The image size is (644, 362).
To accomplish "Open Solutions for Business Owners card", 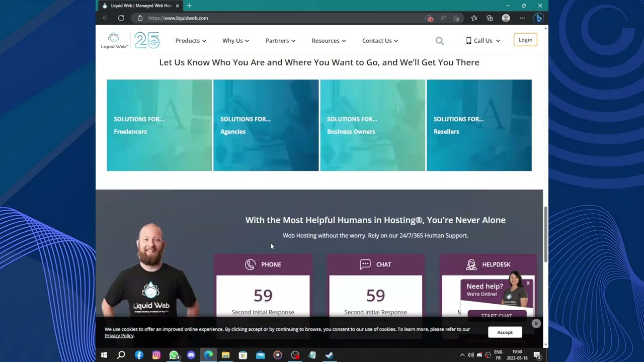I will coord(373,125).
